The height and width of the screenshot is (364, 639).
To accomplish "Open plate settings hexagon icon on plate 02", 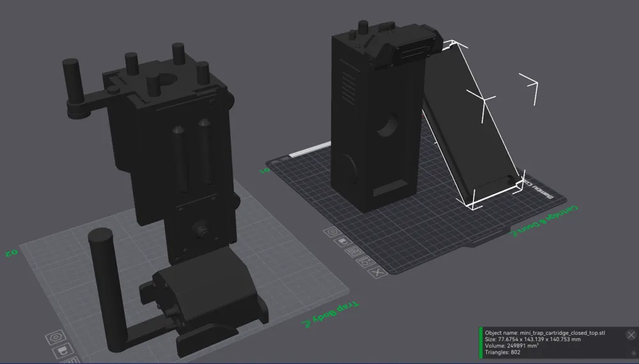I will [56, 338].
